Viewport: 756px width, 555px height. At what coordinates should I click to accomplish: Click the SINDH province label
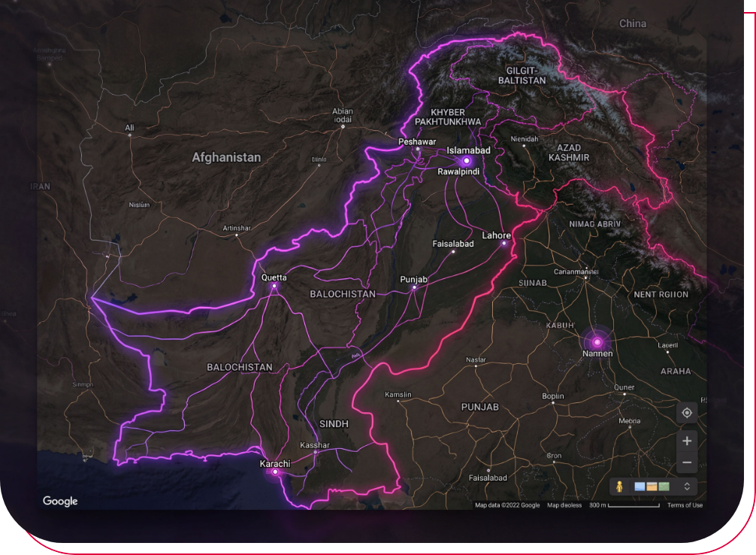tap(334, 424)
